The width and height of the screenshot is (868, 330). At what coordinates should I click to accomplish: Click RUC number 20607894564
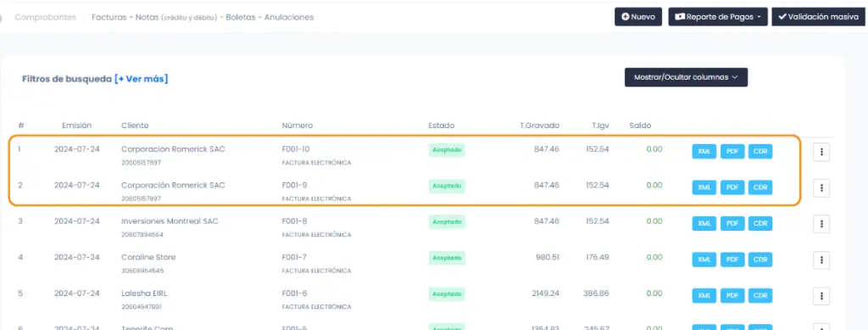[142, 235]
